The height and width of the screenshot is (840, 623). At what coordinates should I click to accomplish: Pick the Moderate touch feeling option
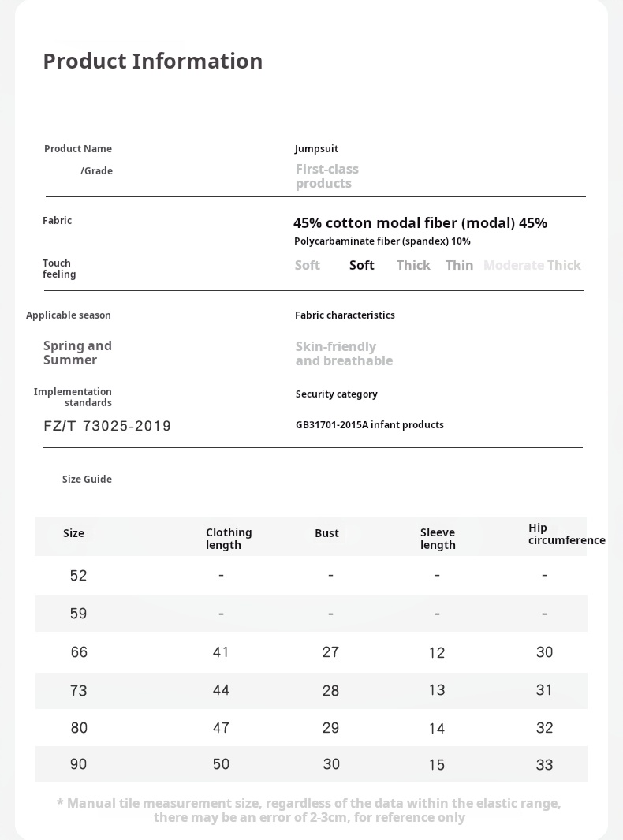[x=513, y=266]
